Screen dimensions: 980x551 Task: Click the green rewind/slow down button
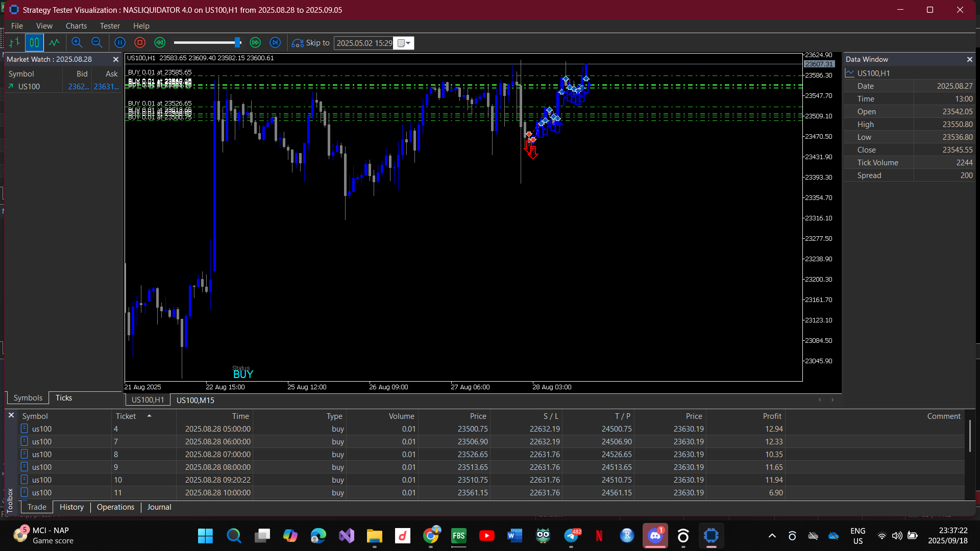[x=160, y=43]
